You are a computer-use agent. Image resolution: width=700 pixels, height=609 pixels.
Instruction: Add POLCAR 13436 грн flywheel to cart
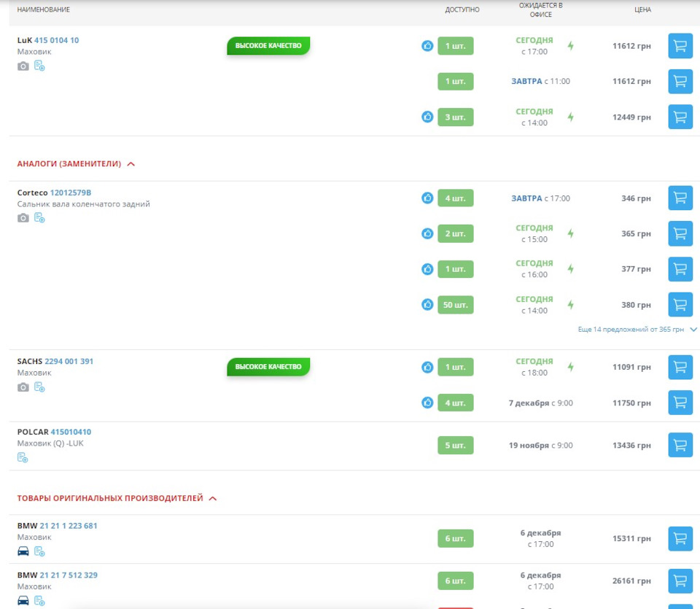click(680, 445)
